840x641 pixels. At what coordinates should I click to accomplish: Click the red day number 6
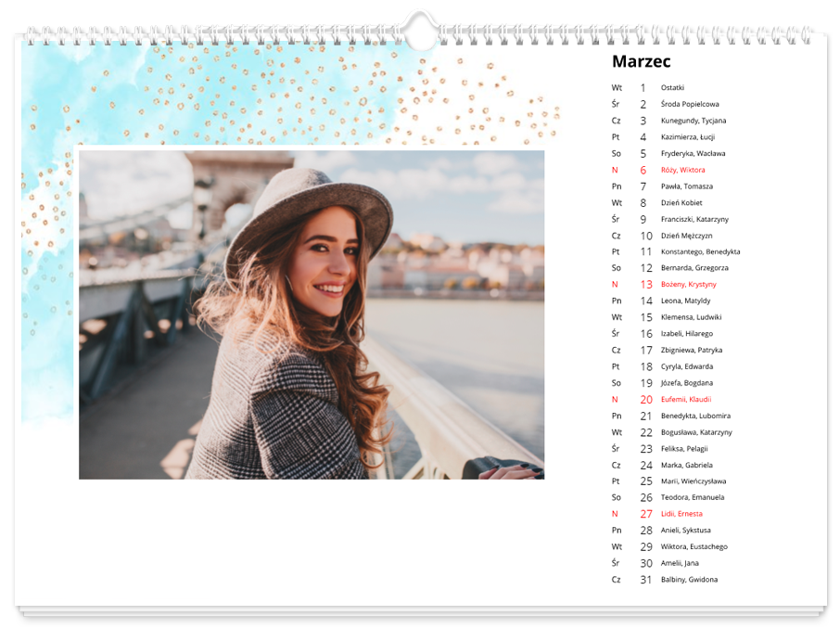643,170
